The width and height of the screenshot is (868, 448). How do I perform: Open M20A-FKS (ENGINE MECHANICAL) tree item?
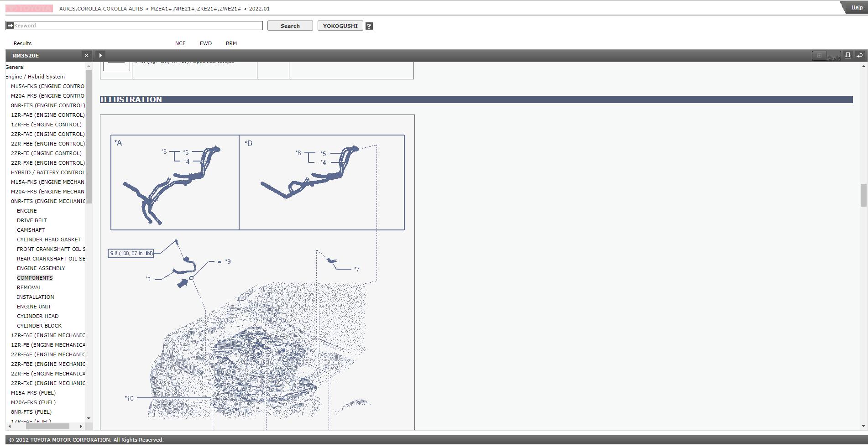[x=47, y=192]
